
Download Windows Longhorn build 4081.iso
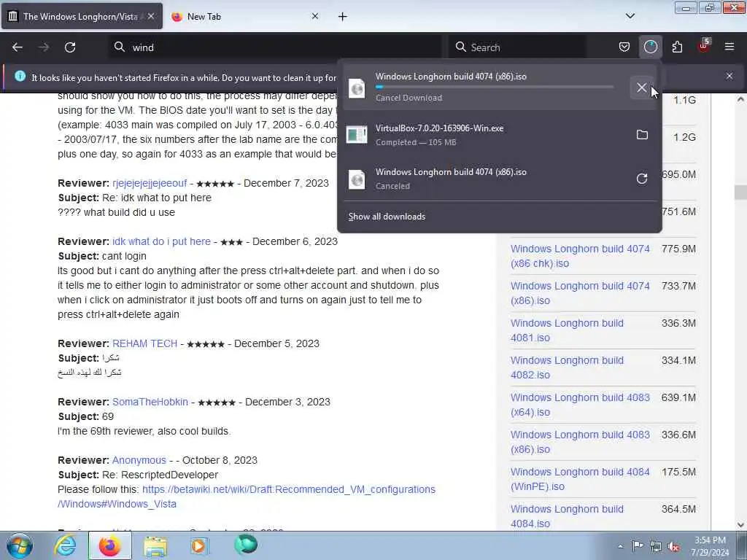[567, 330]
